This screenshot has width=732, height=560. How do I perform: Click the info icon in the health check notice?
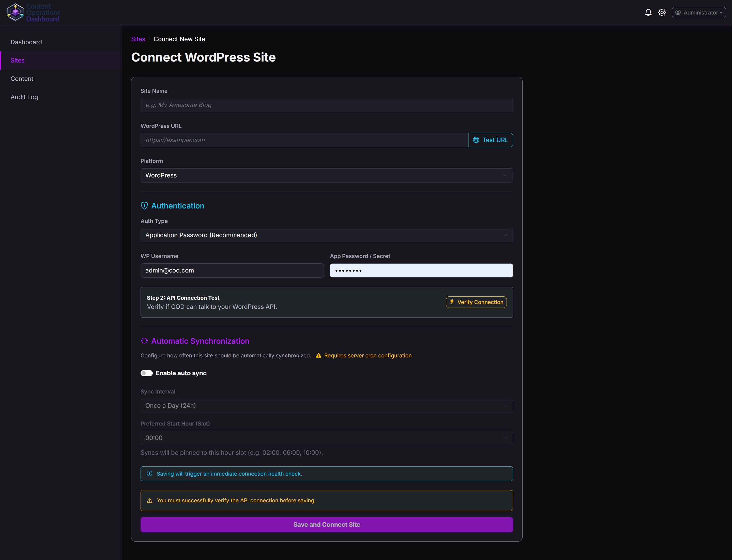[x=150, y=474]
